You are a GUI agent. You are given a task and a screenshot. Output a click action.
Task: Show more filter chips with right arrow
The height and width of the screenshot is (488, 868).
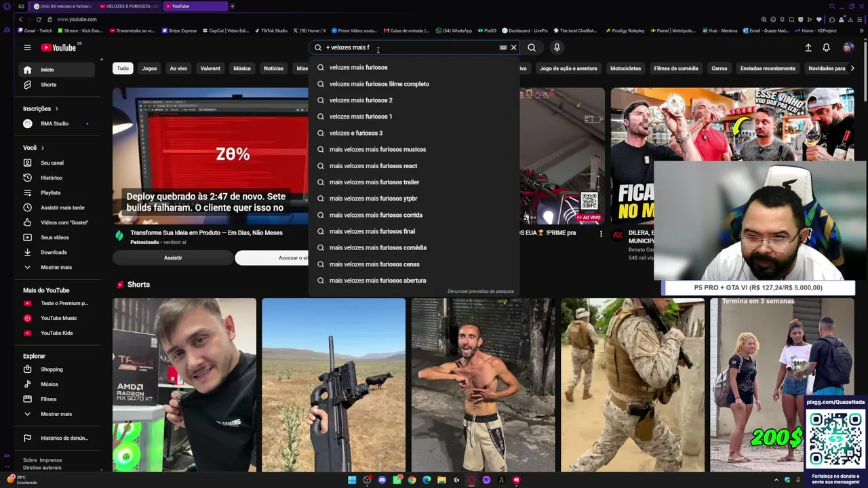click(x=852, y=68)
